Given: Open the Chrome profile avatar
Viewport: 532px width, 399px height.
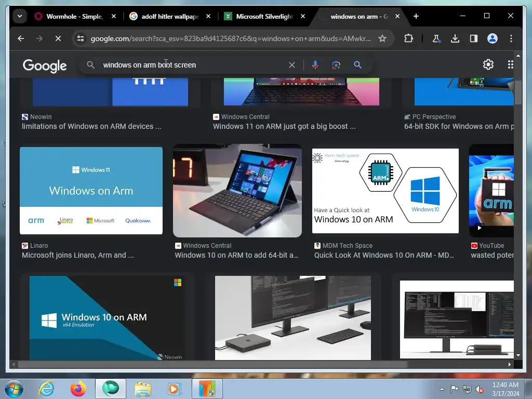Looking at the screenshot, I should pyautogui.click(x=493, y=38).
